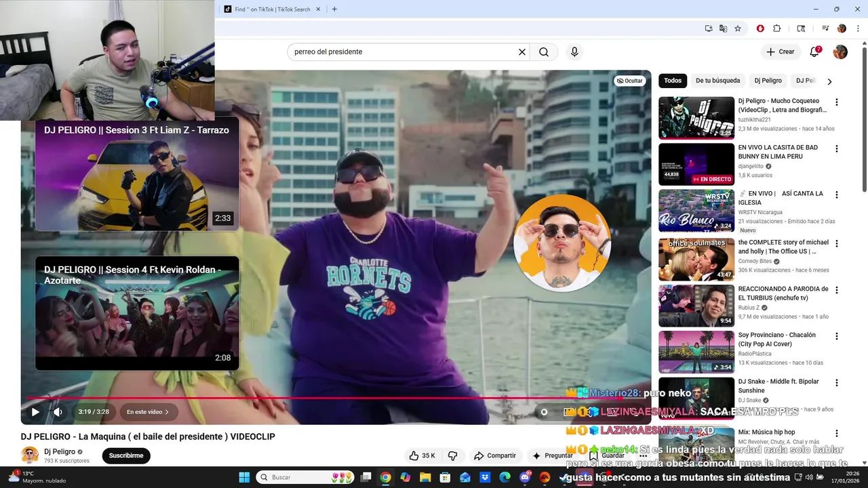Select the Todos filter chip

[673, 81]
